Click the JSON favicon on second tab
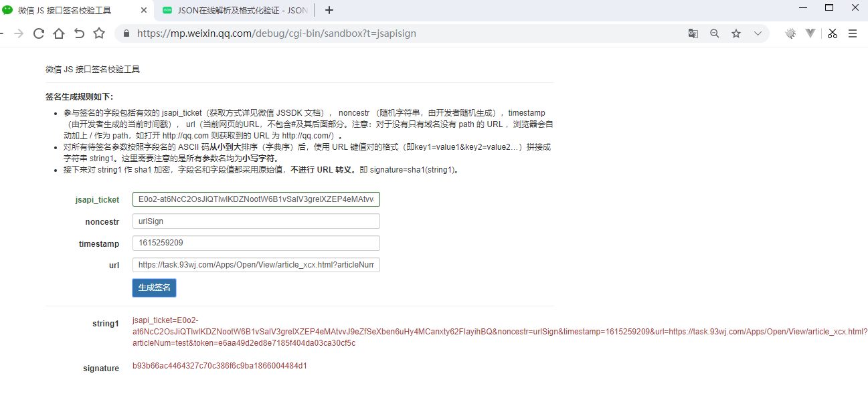Viewport: 868px width, 414px height. 167,10
